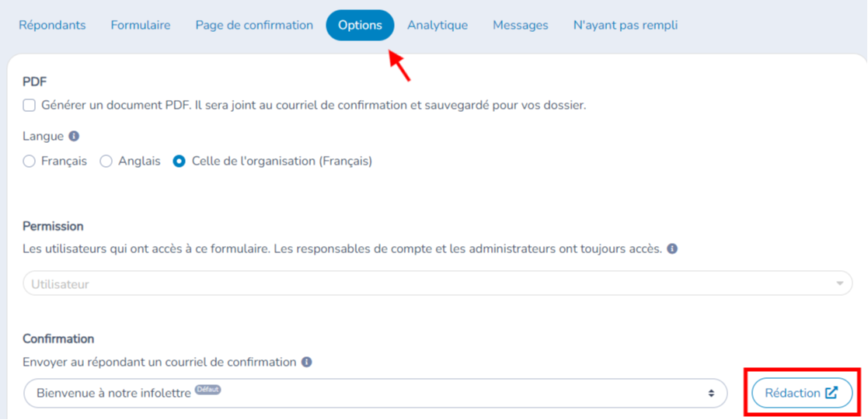
Task: Open the Formulaire tab
Action: click(x=141, y=26)
